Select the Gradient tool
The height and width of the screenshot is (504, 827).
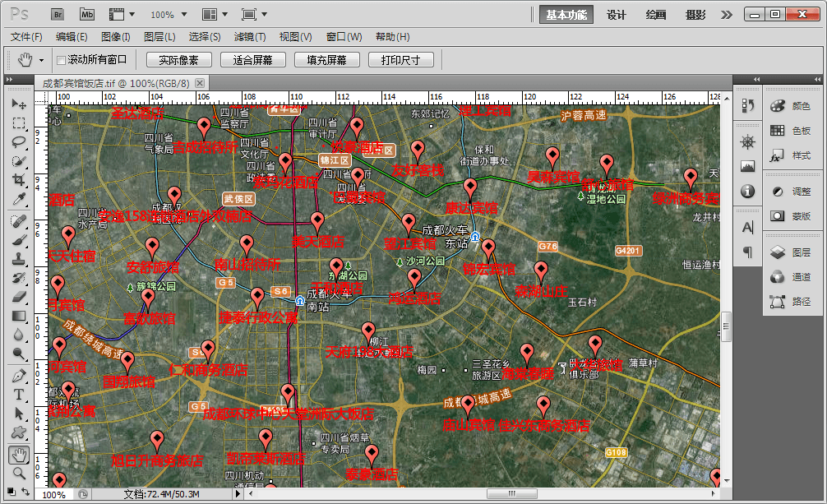pyautogui.click(x=19, y=316)
